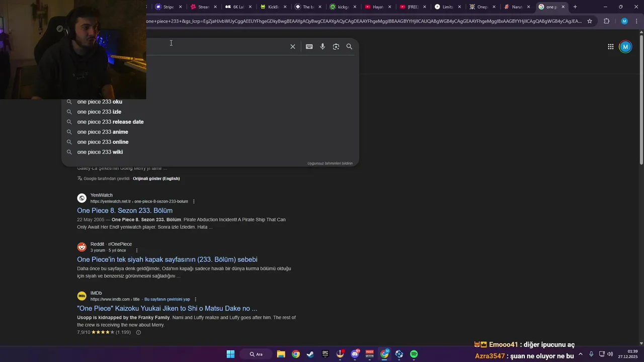Open result 'One Piece 8. Sezon 233. Bölüm'
This screenshot has width=644, height=362.
coord(125,210)
